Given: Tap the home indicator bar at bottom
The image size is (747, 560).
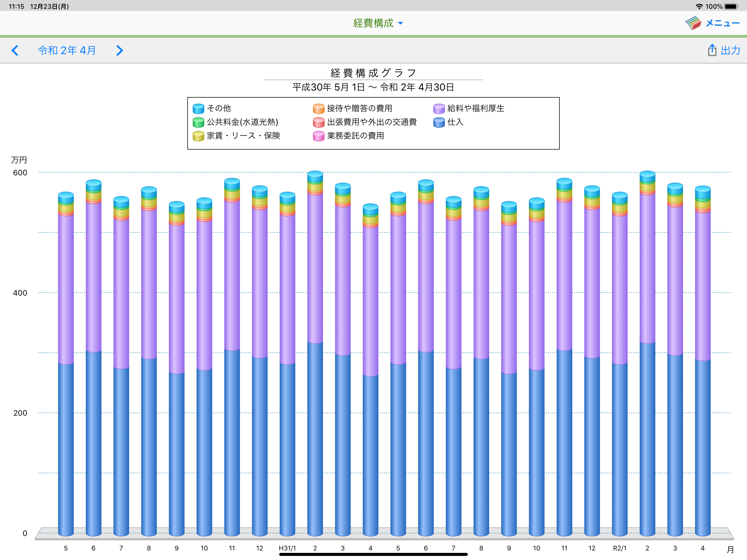Looking at the screenshot, I should click(x=373, y=554).
